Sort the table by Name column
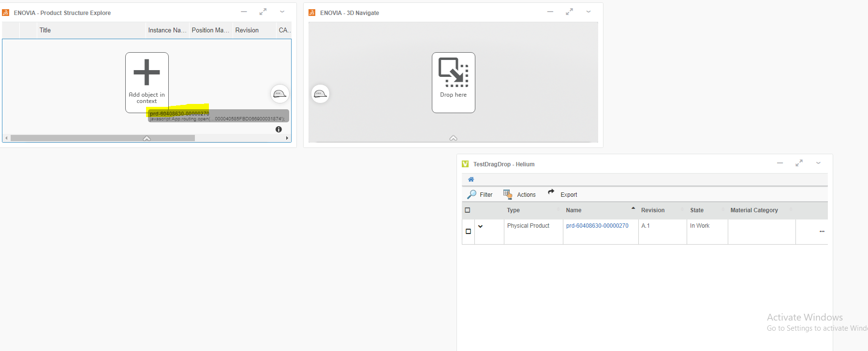 (x=574, y=210)
